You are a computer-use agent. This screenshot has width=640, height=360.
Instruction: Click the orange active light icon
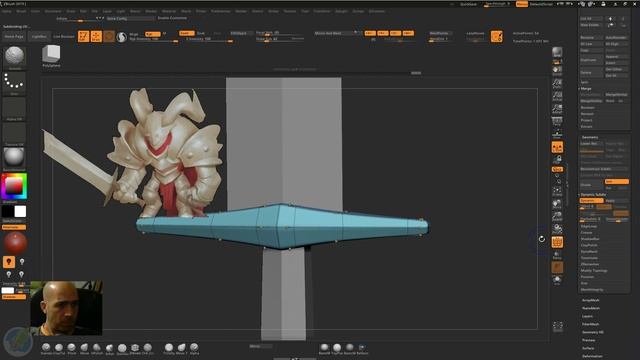click(9, 262)
